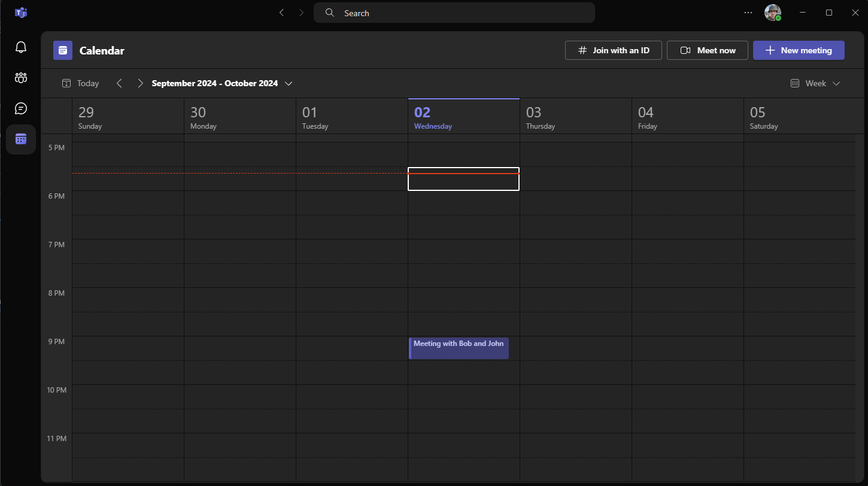This screenshot has width=868, height=486.
Task: Open the Meeting with Bob and John event
Action: coord(459,348)
